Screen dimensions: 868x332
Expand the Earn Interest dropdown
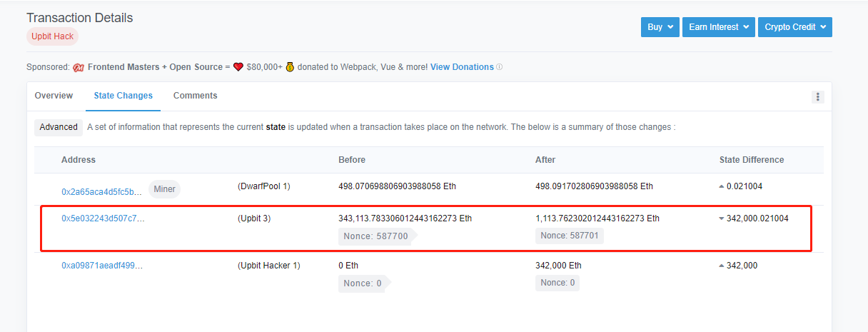coord(718,27)
